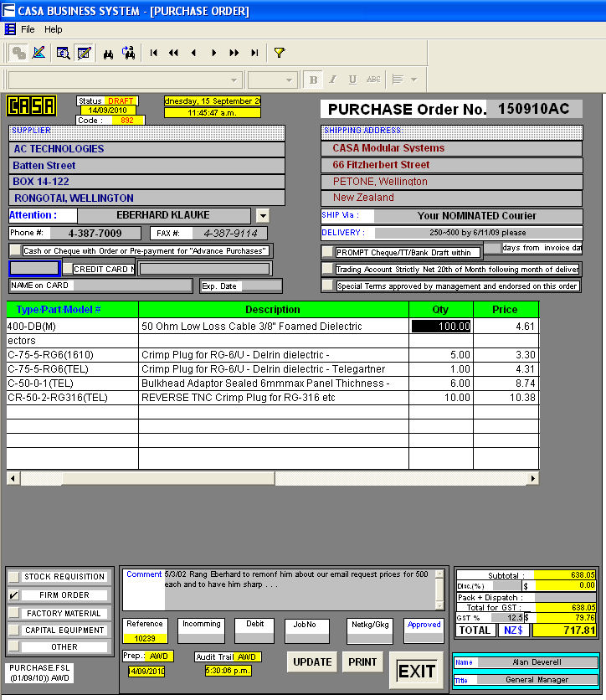
Task: Tick the OTHER checkbox
Action: (x=14, y=646)
